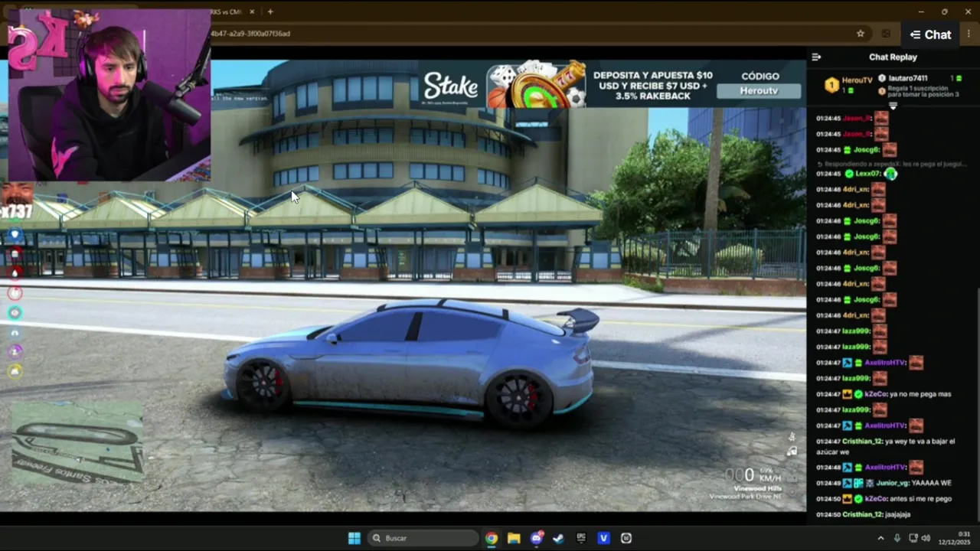The width and height of the screenshot is (980, 551).
Task: Open the last white taskbar app icon
Action: click(x=626, y=538)
